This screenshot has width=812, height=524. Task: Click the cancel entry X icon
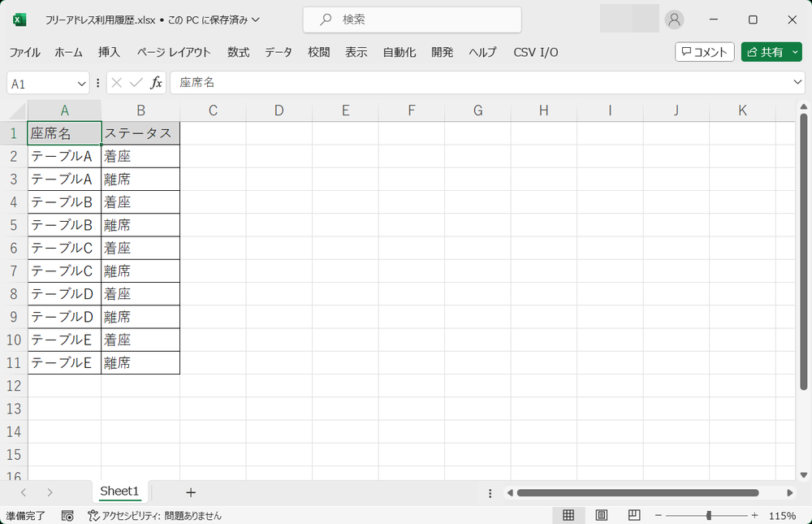[x=116, y=83]
